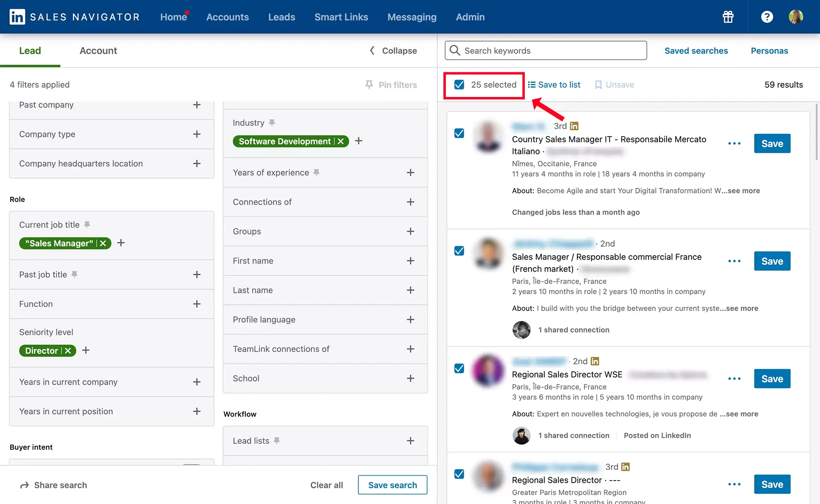
Task: Click the Smart Links navigation icon
Action: tap(342, 16)
